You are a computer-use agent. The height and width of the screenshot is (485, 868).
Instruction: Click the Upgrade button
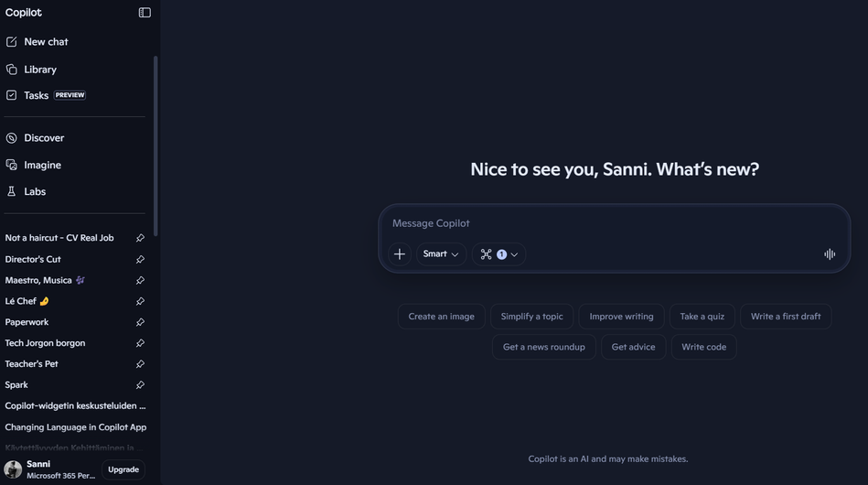coord(123,469)
